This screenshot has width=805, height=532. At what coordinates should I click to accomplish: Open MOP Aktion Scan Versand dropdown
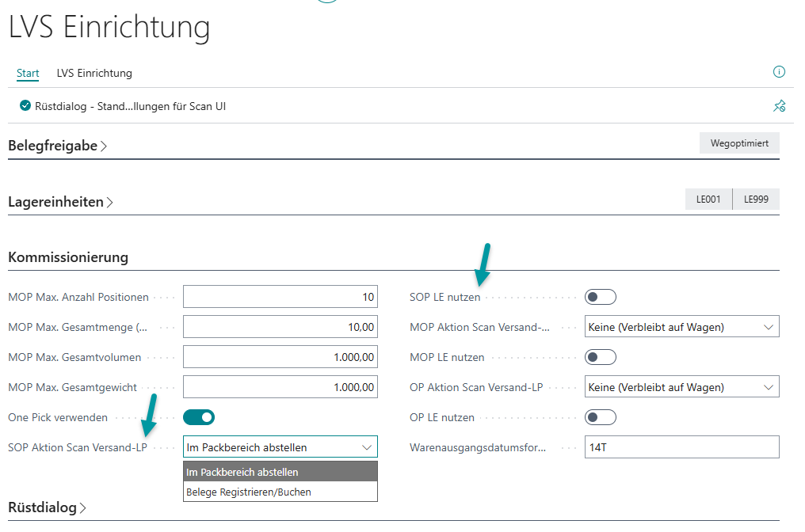[x=681, y=327]
